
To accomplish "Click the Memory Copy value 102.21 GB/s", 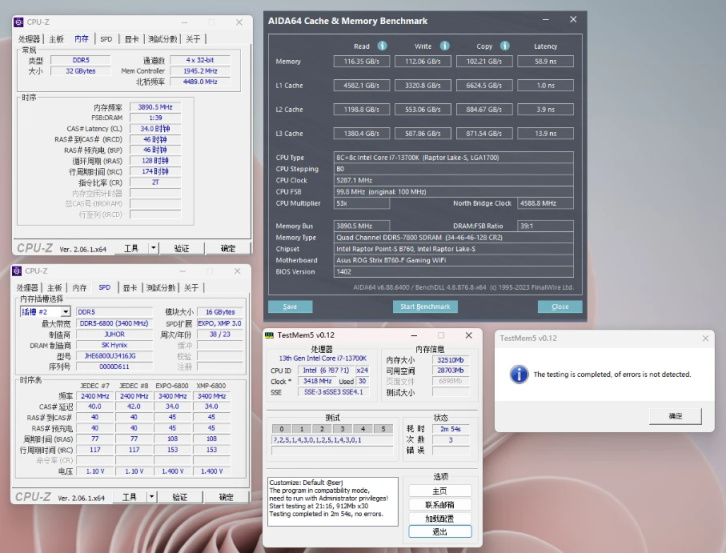I will pos(484,61).
